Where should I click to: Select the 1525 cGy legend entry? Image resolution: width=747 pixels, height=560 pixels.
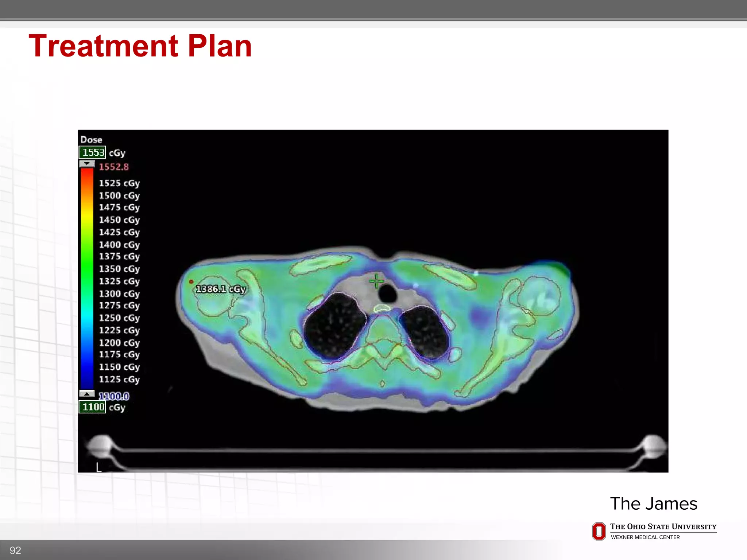click(119, 183)
